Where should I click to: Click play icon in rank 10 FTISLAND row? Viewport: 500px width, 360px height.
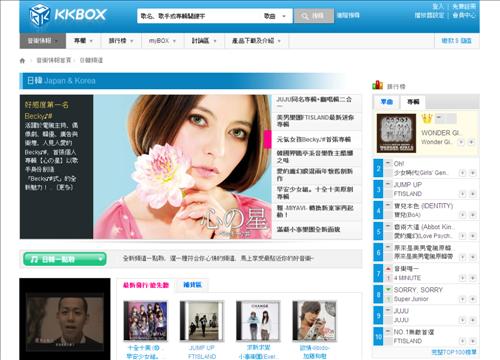462,341
